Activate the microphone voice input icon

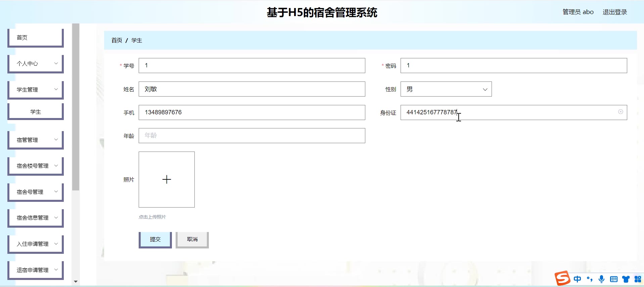pos(602,279)
